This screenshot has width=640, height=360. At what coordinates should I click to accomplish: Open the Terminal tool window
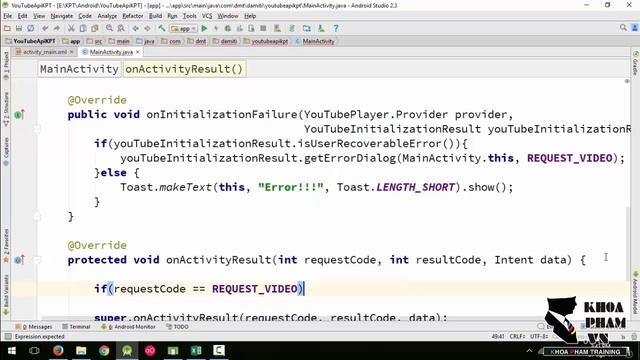click(x=76, y=327)
